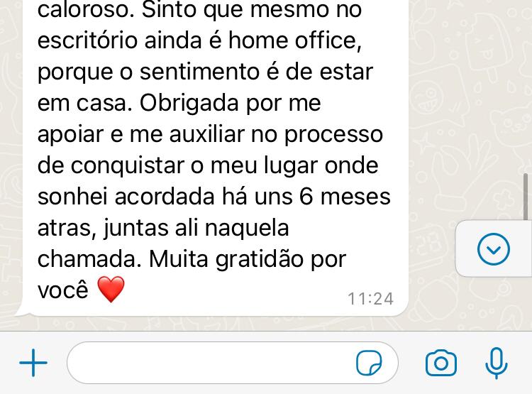Tap the red heart emoji in the message
The image size is (532, 394).
click(111, 290)
